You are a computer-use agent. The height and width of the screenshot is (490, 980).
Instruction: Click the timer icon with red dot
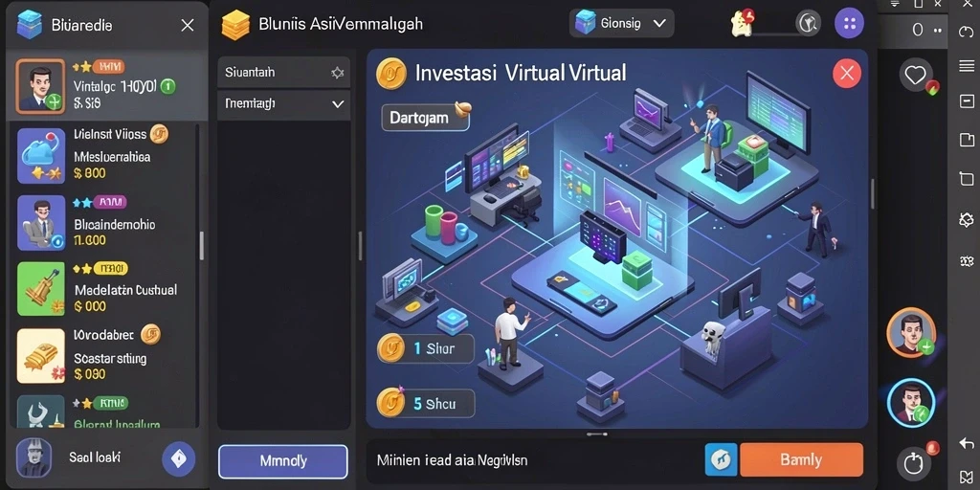click(914, 463)
